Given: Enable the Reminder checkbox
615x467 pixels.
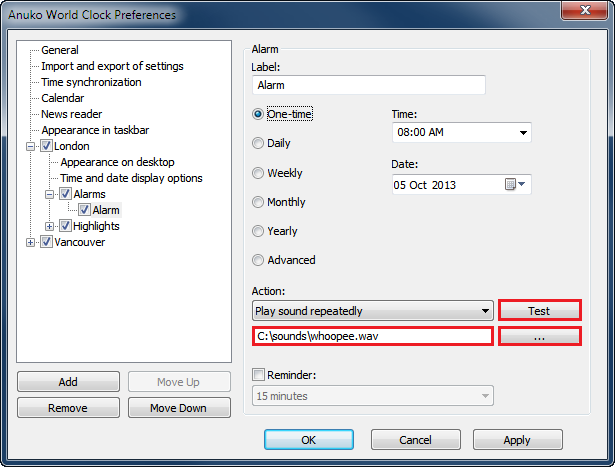Looking at the screenshot, I should click(259, 374).
